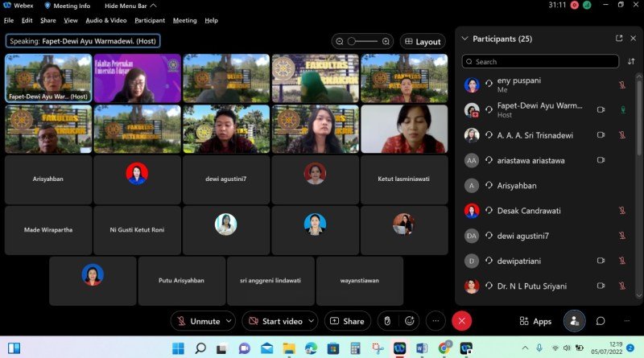The width and height of the screenshot is (644, 358).
Task: Expand audio options arrow beside Unmute
Action: click(229, 321)
